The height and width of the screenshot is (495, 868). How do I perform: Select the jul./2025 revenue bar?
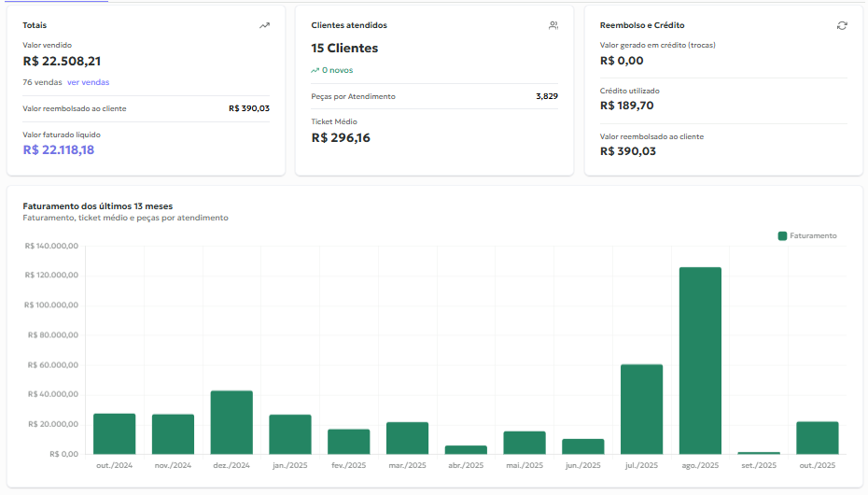(641, 409)
